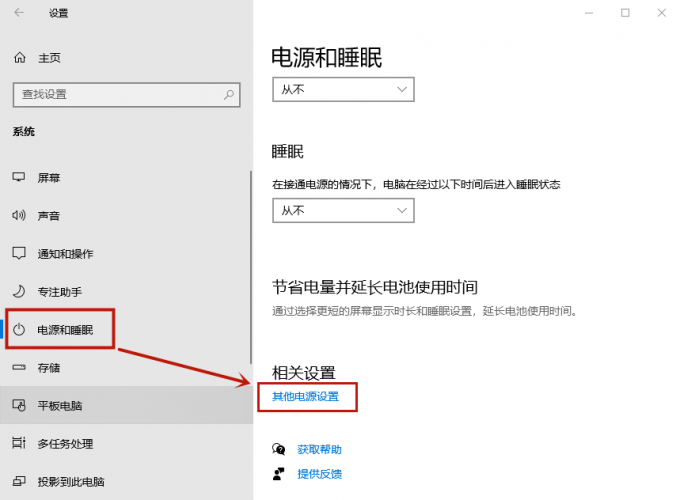Screen dimensions: 680x500
Task: Open the sleep time dropdown 从不
Action: click(343, 210)
